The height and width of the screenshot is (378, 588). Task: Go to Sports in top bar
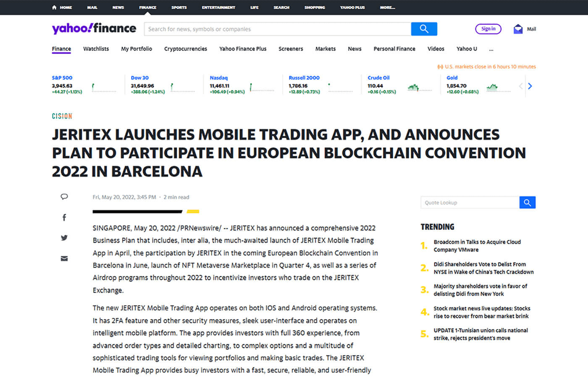pos(179,8)
